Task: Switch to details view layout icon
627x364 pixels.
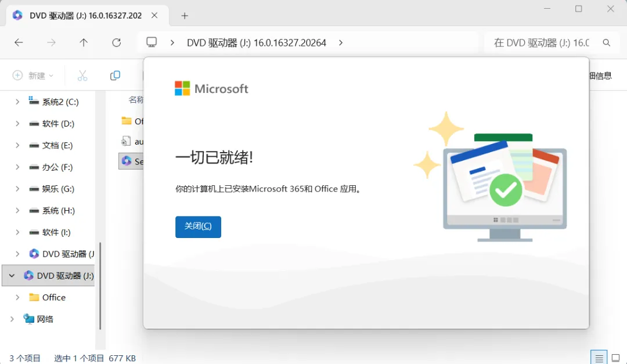Action: (599, 358)
